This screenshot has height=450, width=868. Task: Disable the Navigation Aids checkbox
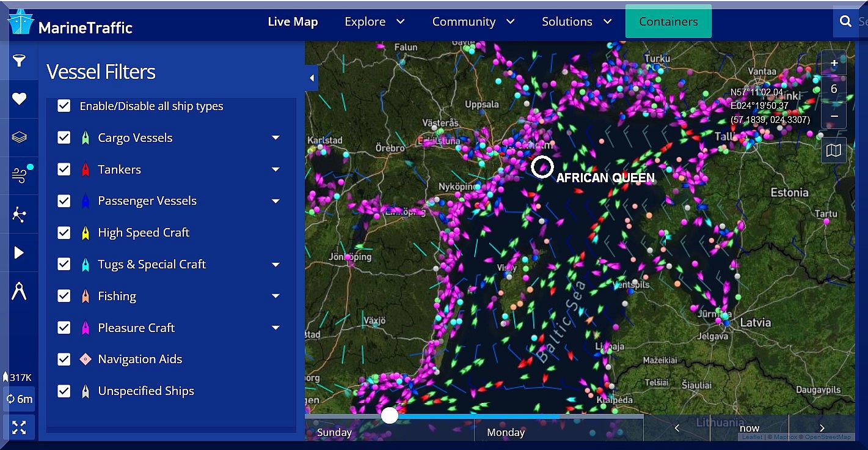[64, 360]
